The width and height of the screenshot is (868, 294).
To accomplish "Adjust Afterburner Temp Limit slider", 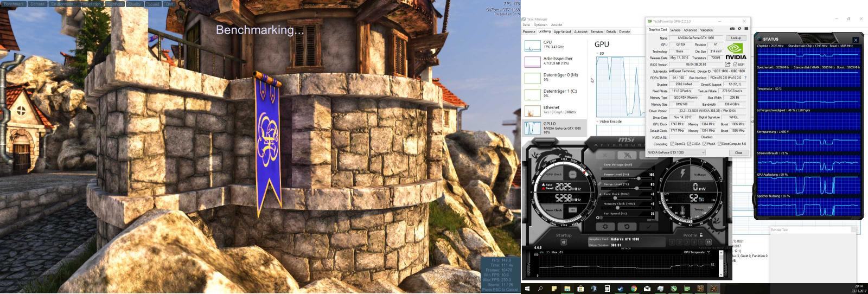I will coord(626,188).
